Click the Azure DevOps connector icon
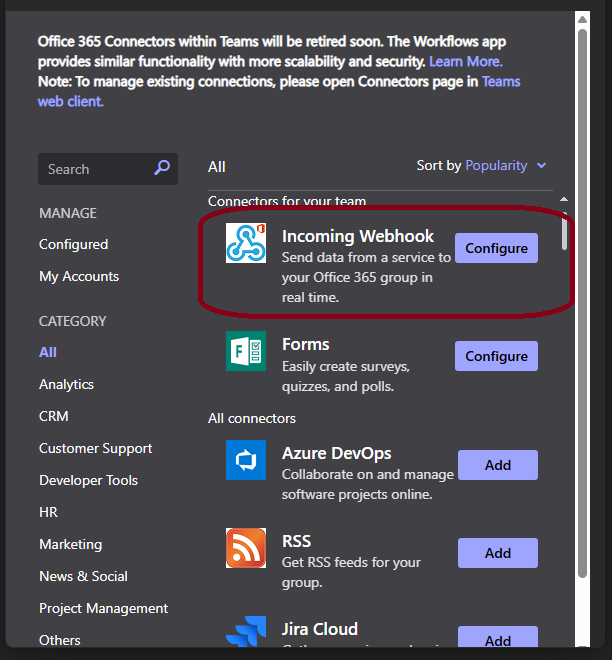The width and height of the screenshot is (612, 660). click(246, 459)
